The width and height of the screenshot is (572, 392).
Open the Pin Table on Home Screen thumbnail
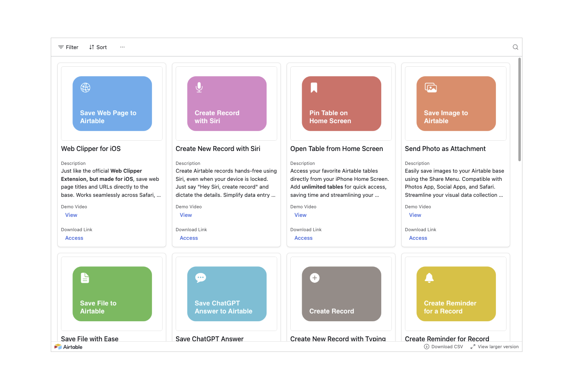(x=341, y=104)
